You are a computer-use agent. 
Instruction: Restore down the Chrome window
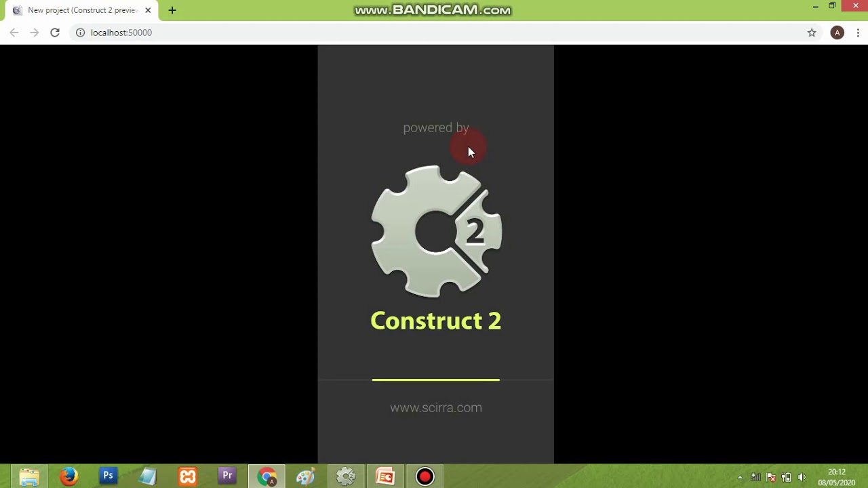point(832,6)
